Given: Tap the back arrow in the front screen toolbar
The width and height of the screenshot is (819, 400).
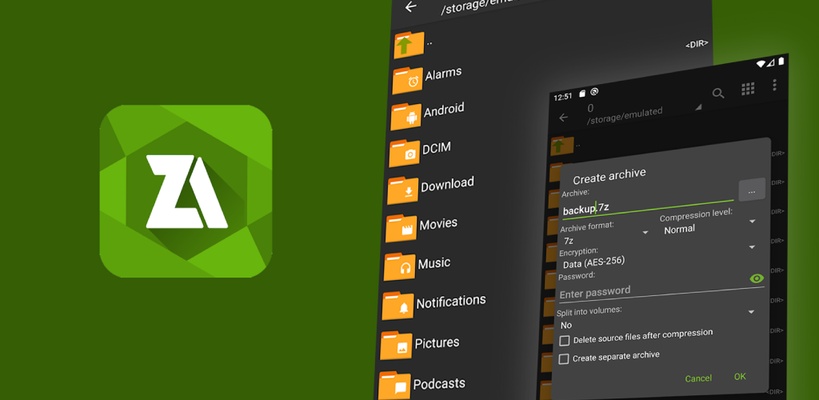Looking at the screenshot, I should pos(563,117).
